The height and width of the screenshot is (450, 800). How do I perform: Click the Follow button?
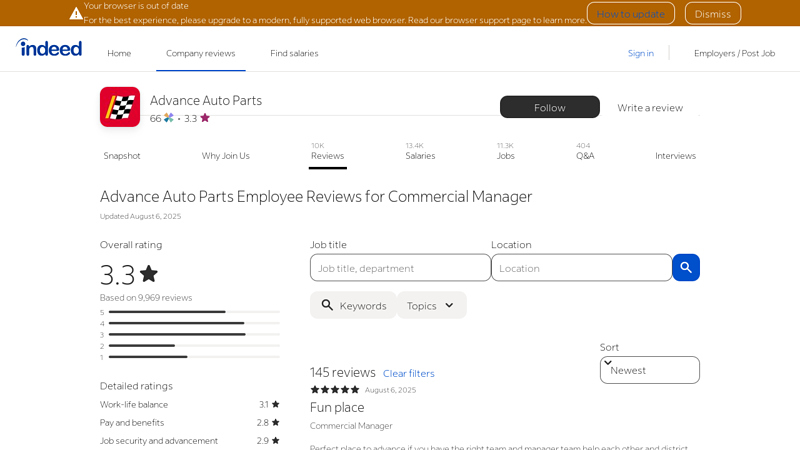point(549,107)
